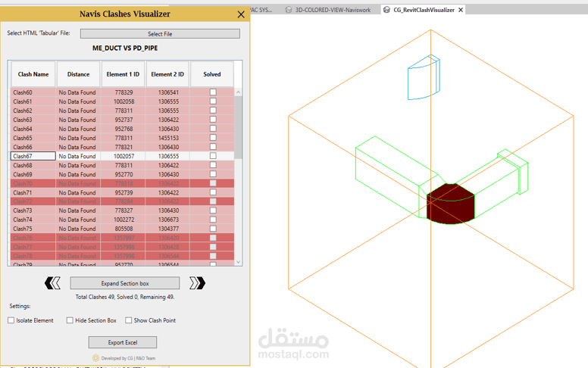Check Solved for Clash64
The height and width of the screenshot is (368, 588).
(x=213, y=129)
